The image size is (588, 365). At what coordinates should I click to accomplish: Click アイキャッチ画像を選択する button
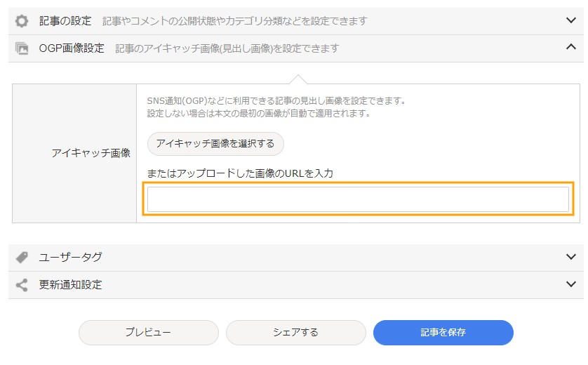(x=215, y=144)
